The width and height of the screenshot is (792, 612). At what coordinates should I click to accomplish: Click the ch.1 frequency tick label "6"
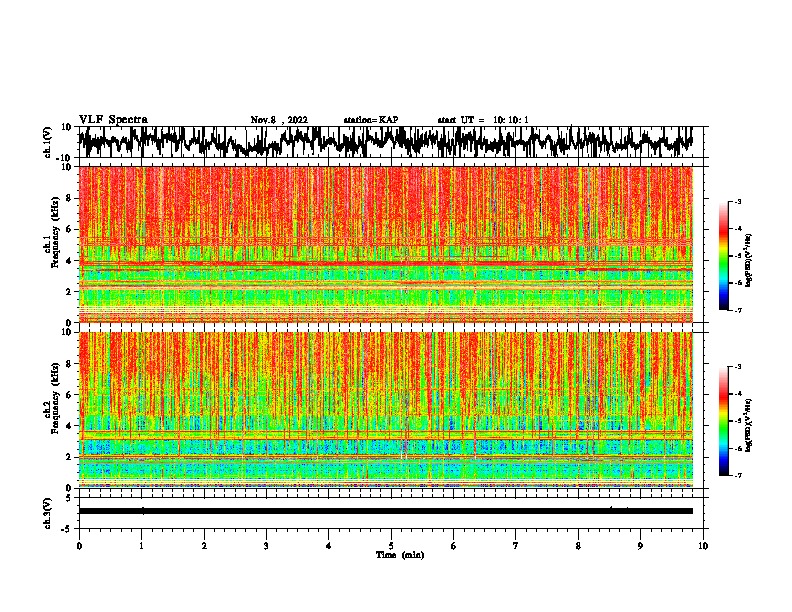[69, 229]
